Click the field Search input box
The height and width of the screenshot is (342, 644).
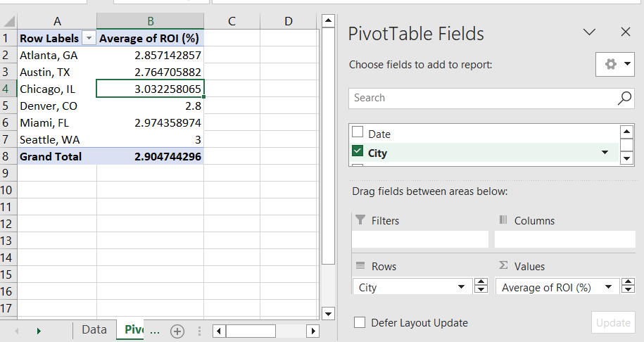[482, 99]
